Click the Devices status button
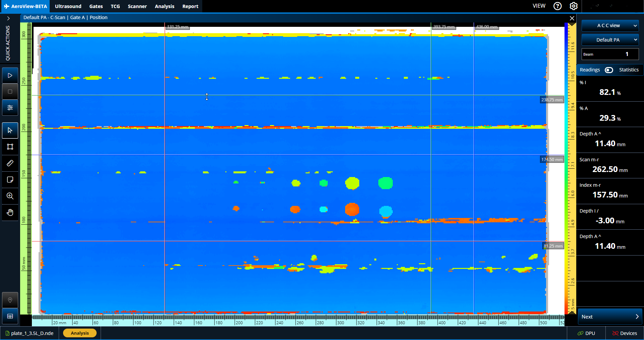The width and height of the screenshot is (644, 340). coord(625,333)
